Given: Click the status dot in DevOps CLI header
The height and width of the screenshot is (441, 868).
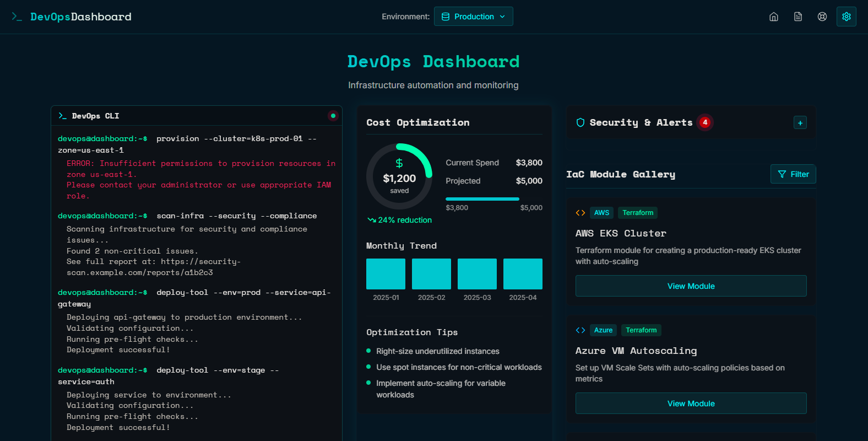Looking at the screenshot, I should point(333,116).
